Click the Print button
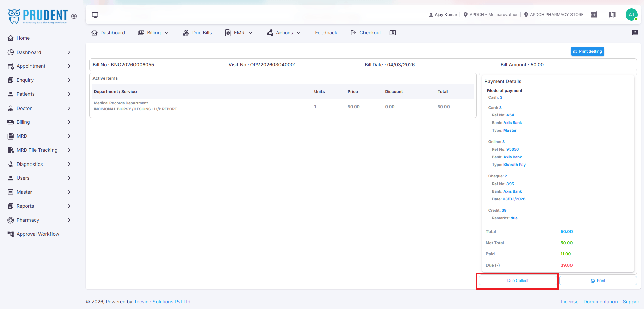 tap(598, 281)
